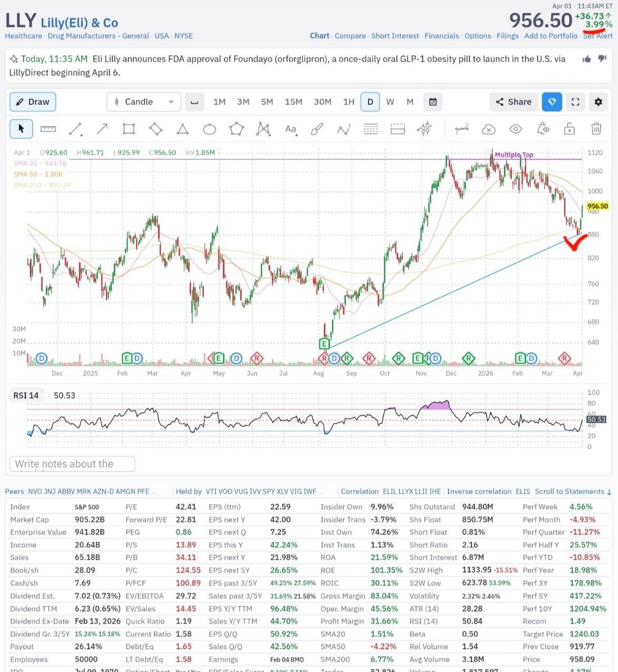Switch to the 5M interval

click(267, 102)
